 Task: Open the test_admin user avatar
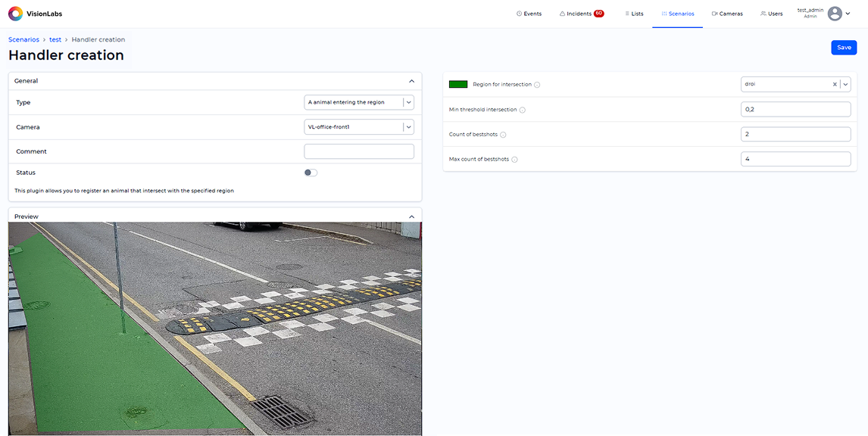click(x=835, y=14)
